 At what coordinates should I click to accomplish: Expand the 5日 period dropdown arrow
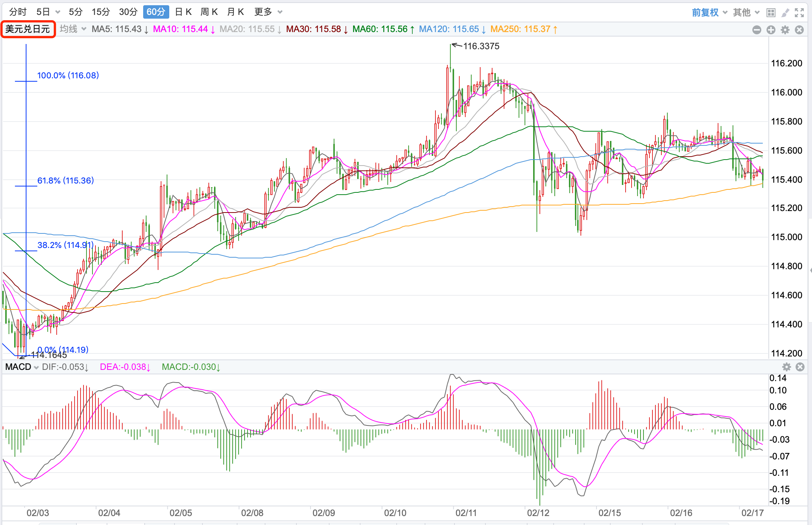(58, 12)
